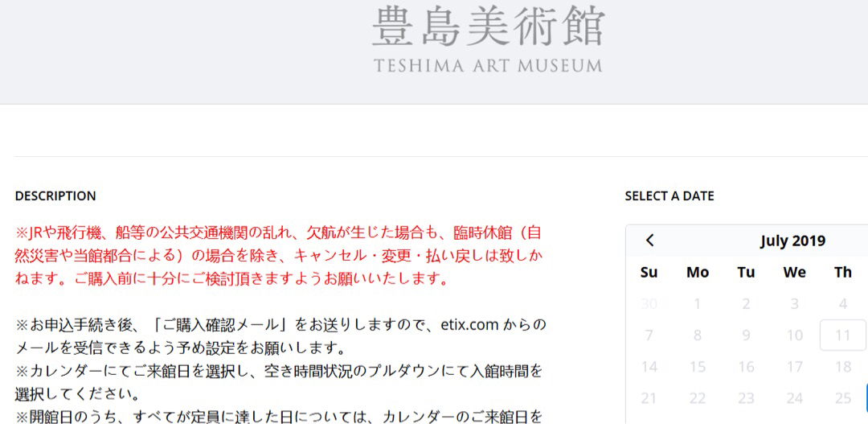Select July 7 on the calendar
This screenshot has width=868, height=424.
649,335
